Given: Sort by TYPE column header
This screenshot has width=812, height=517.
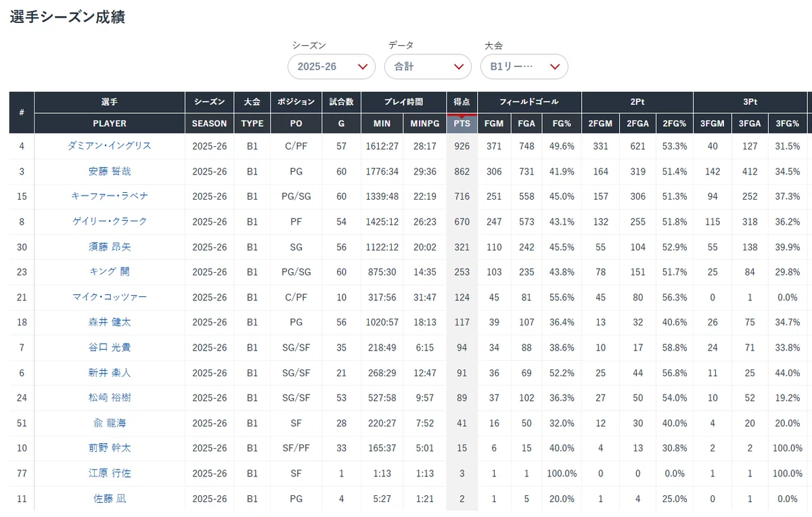Looking at the screenshot, I should 252,124.
